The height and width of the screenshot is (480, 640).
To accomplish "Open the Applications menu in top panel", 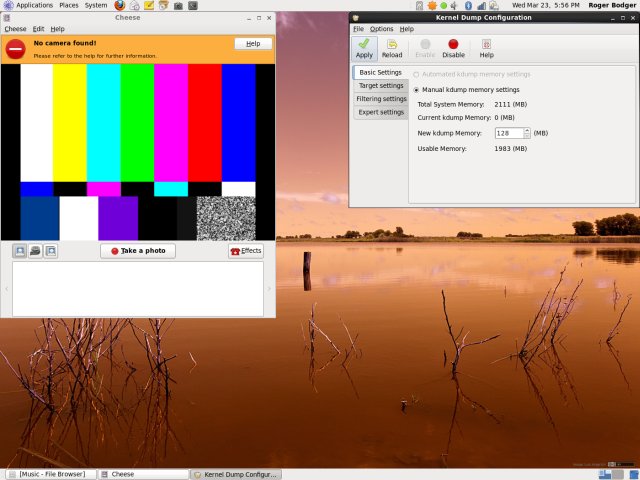I will tap(34, 5).
